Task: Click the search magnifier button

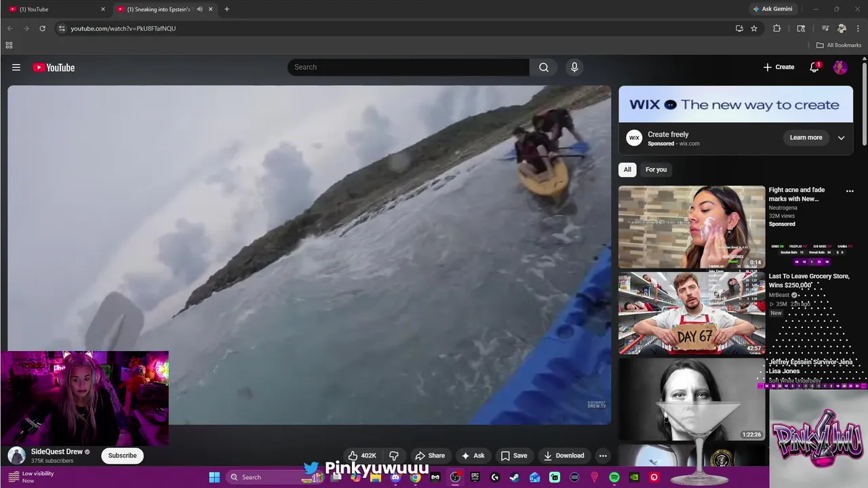Action: click(x=543, y=67)
